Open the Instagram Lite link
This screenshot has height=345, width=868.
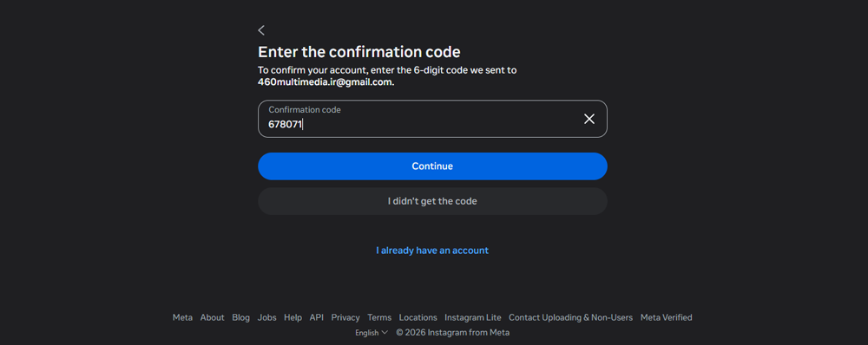(x=473, y=317)
